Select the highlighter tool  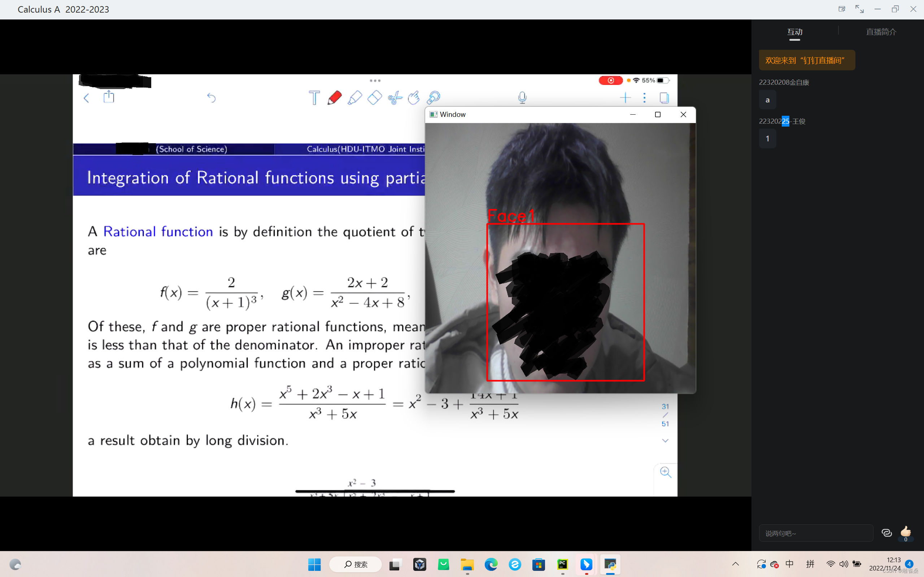coord(355,98)
